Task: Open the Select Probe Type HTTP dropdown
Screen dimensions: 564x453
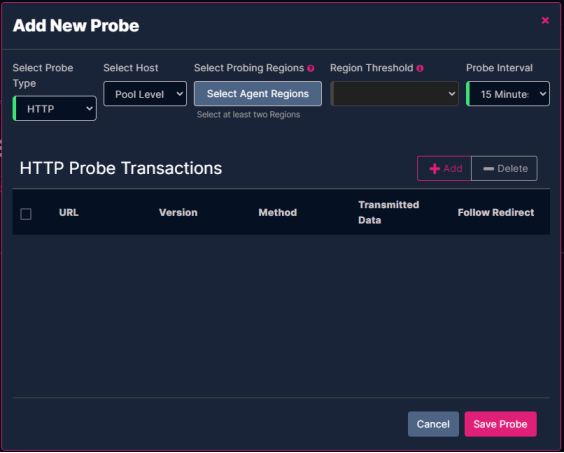Action: point(55,108)
